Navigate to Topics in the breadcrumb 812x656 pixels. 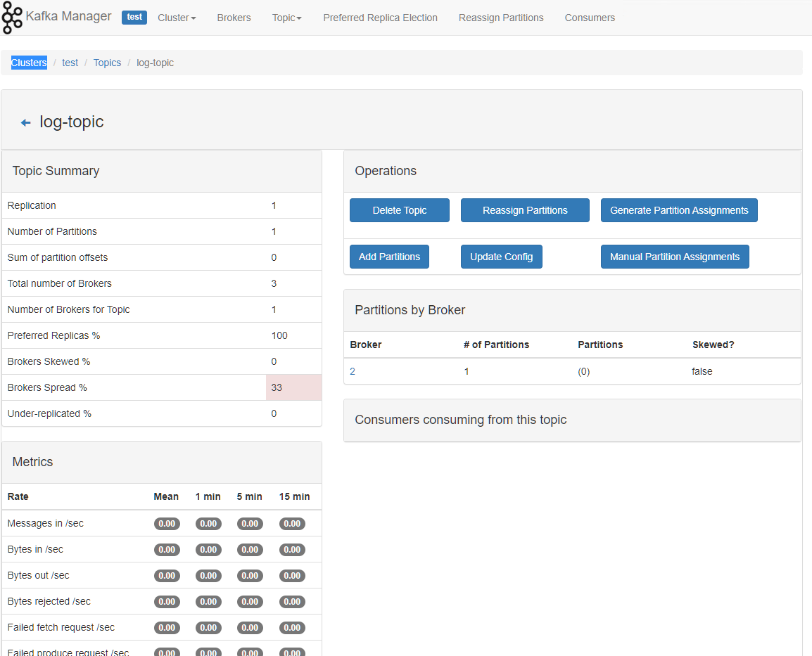pos(107,63)
